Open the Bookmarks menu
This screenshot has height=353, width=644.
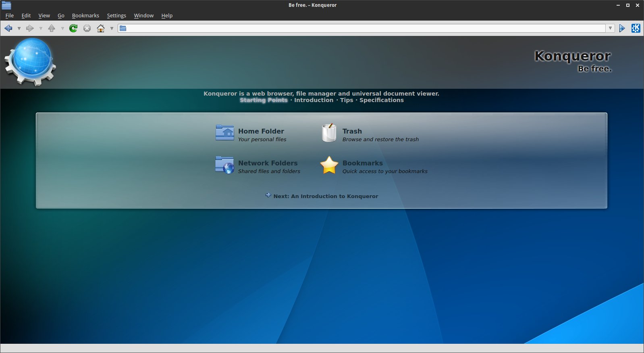pos(85,16)
